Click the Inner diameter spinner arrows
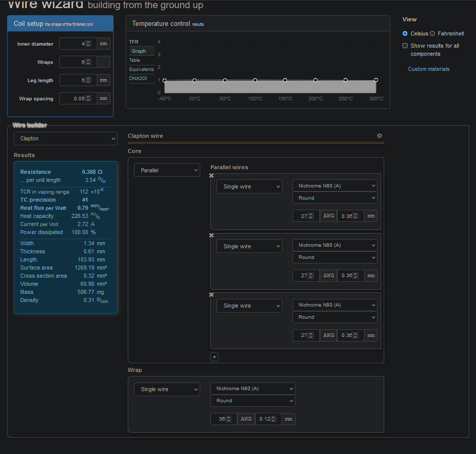The height and width of the screenshot is (454, 476). (88, 44)
